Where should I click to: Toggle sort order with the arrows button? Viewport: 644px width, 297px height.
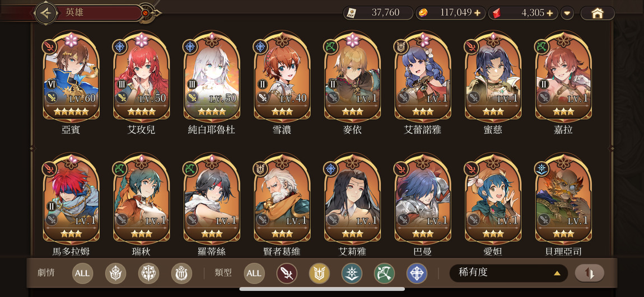click(589, 273)
